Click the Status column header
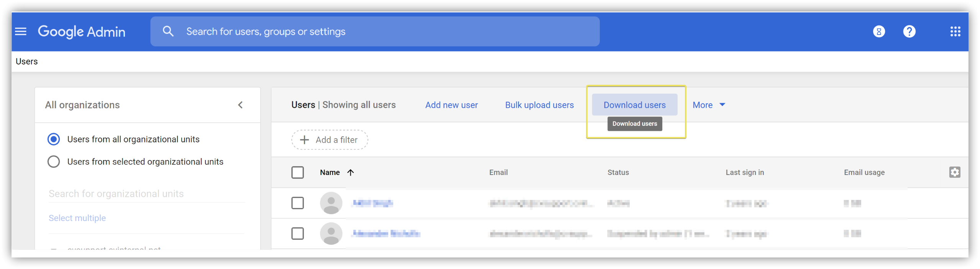 618,172
